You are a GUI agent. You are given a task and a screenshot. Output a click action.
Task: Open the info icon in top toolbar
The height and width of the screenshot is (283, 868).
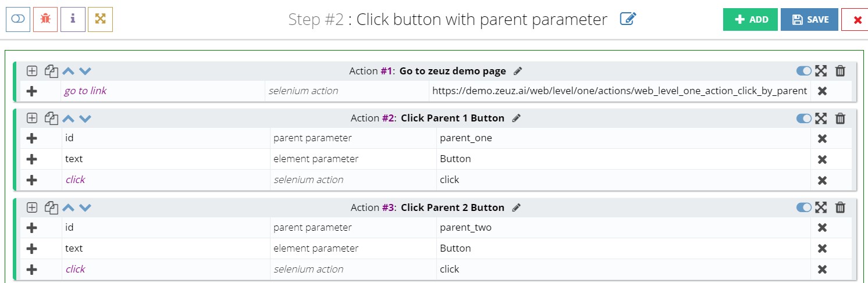[73, 19]
